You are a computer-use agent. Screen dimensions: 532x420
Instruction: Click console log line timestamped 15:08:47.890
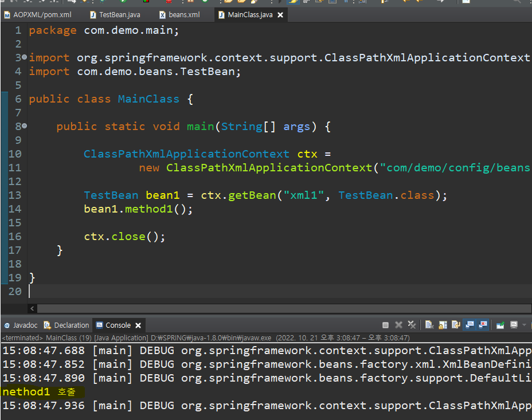point(267,378)
